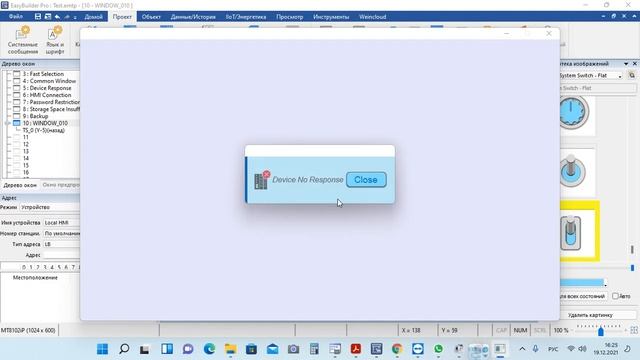Viewport: 640px width, 360px height.
Task: Toggle the checkbox of 10: WINDOW_010
Action: pos(16,123)
